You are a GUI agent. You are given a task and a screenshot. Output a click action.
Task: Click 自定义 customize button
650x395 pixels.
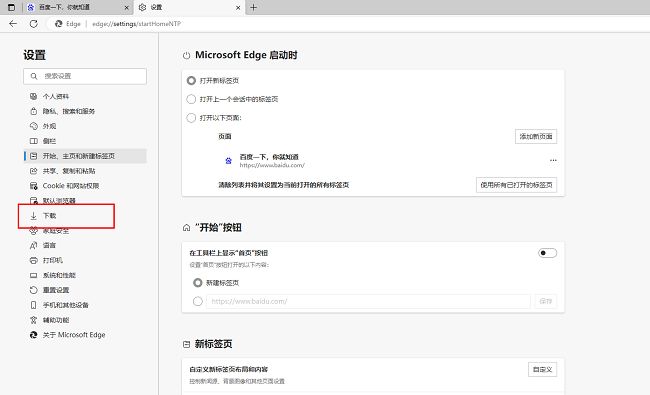(x=542, y=369)
